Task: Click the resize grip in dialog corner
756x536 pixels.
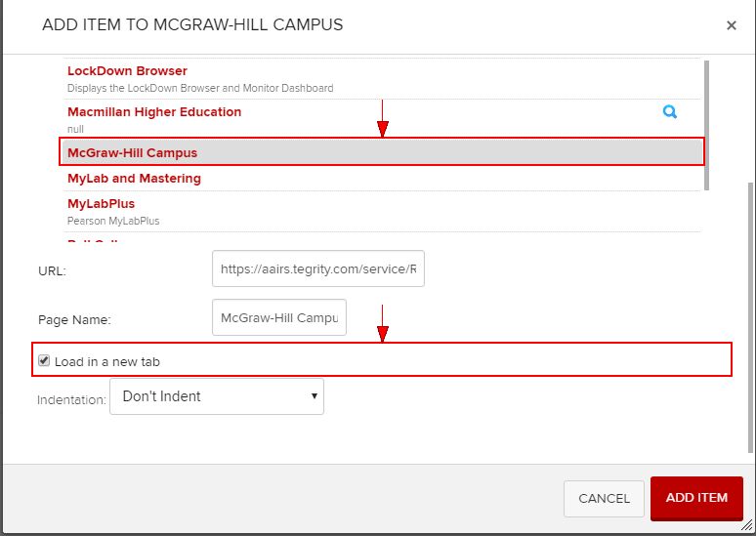Action: [x=747, y=526]
